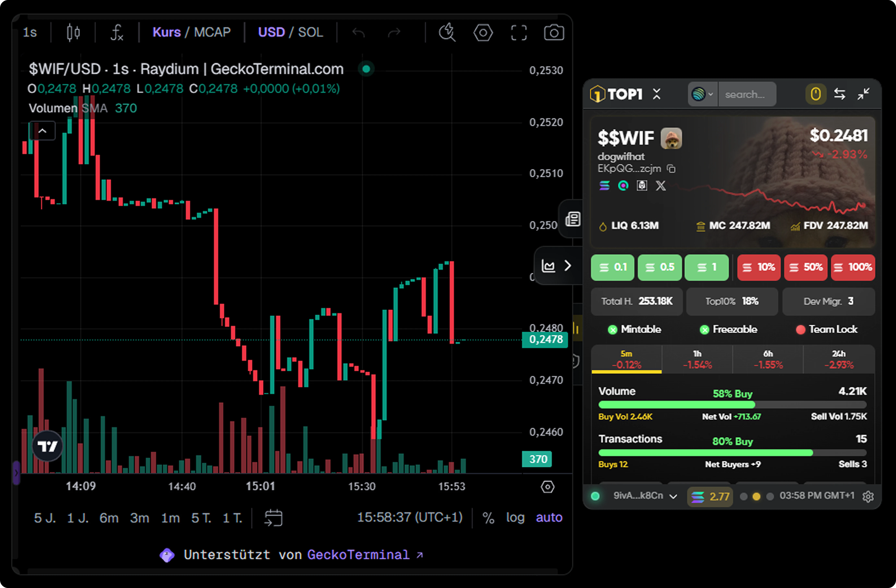Click the 0.5 SOL buy button
The width and height of the screenshot is (896, 588).
(660, 267)
